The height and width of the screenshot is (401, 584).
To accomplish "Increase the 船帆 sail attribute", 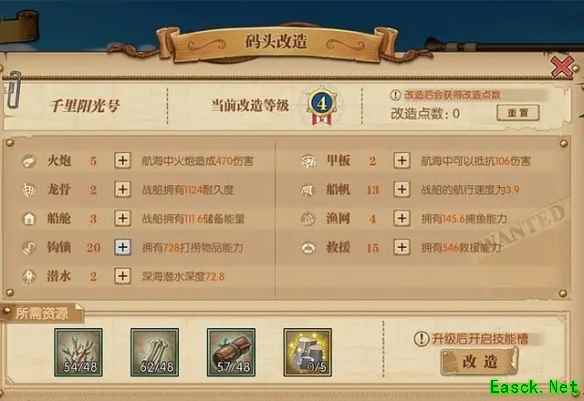I will pyautogui.click(x=402, y=189).
